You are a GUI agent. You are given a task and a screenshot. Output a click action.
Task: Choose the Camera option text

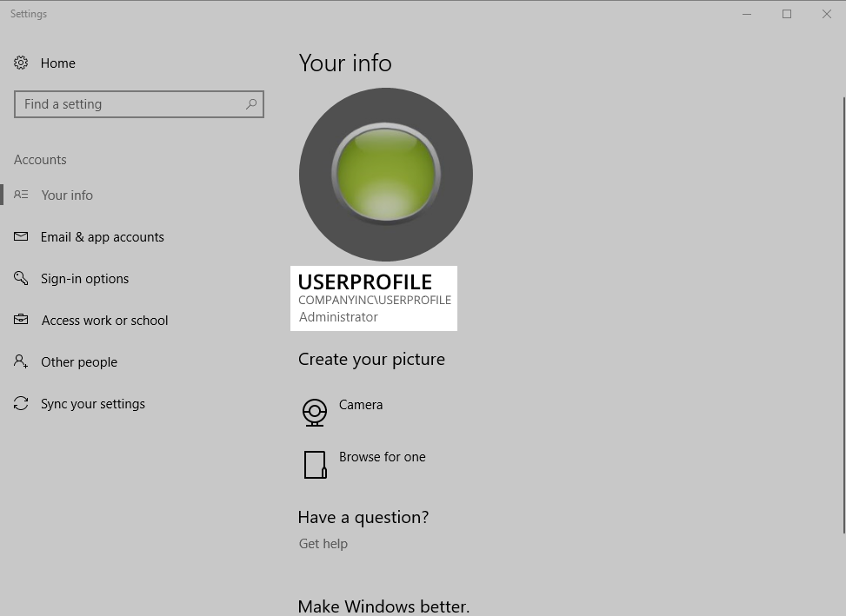tap(360, 405)
